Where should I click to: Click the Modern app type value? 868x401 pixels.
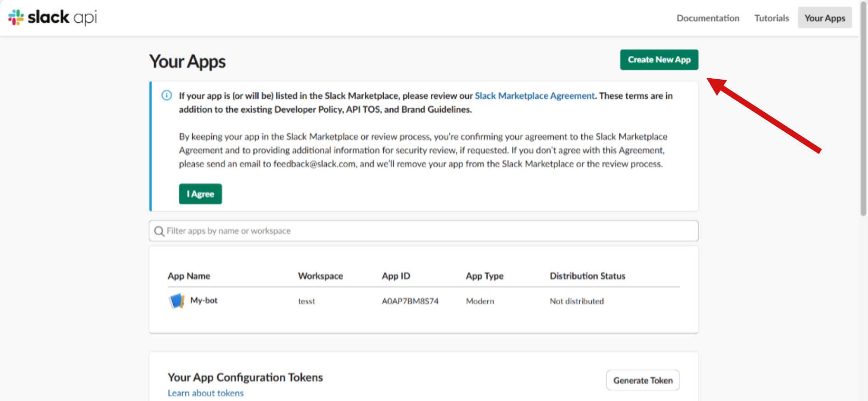pyautogui.click(x=480, y=301)
